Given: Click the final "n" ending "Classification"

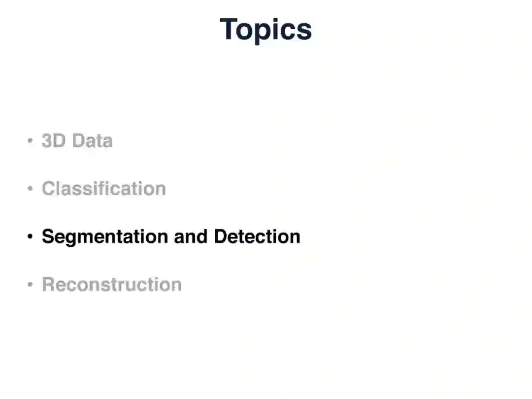Looking at the screenshot, I should point(161,190).
